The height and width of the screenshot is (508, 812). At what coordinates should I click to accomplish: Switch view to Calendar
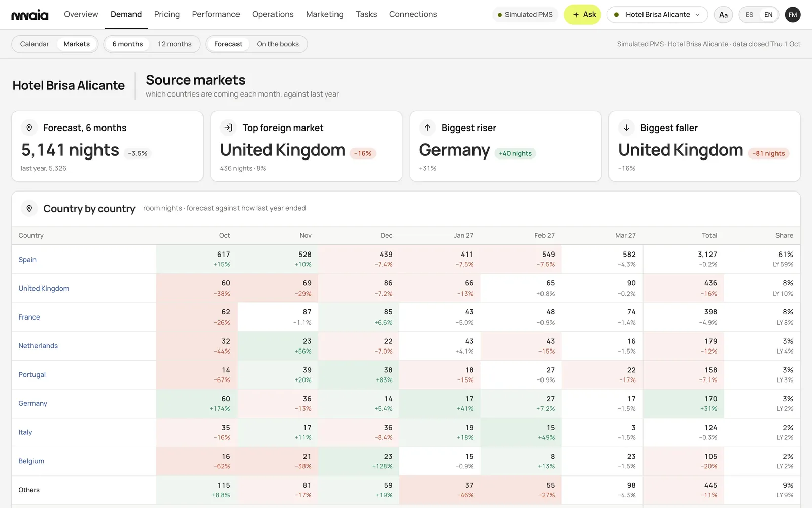(35, 44)
